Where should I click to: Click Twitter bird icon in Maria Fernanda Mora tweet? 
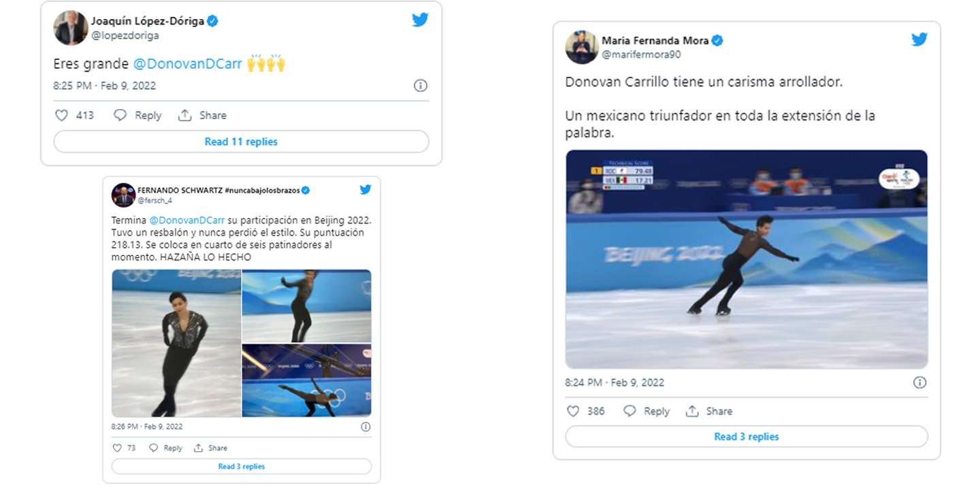click(x=919, y=39)
